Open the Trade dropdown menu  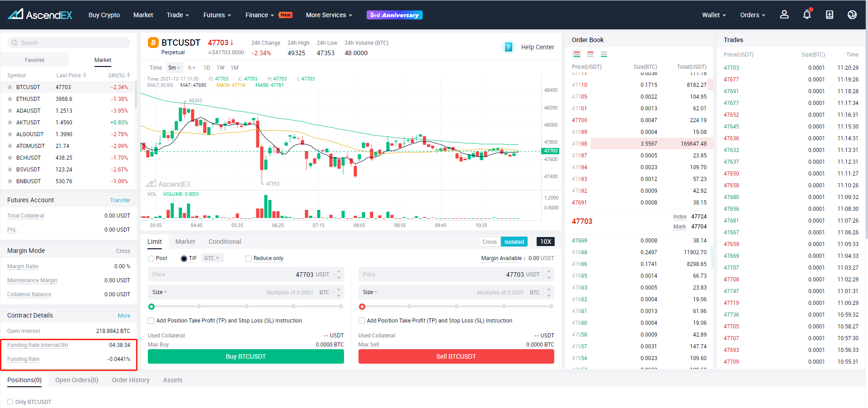[178, 15]
